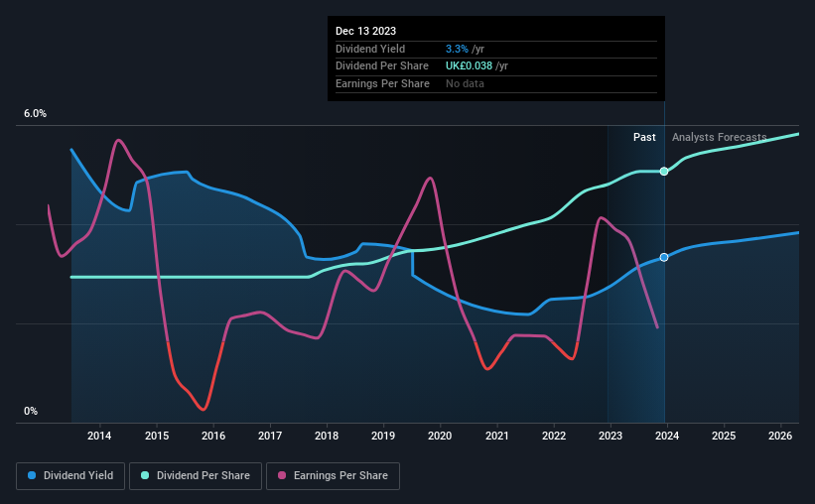The height and width of the screenshot is (504, 815).
Task: Click the 2024 x-axis label
Action: click(667, 436)
